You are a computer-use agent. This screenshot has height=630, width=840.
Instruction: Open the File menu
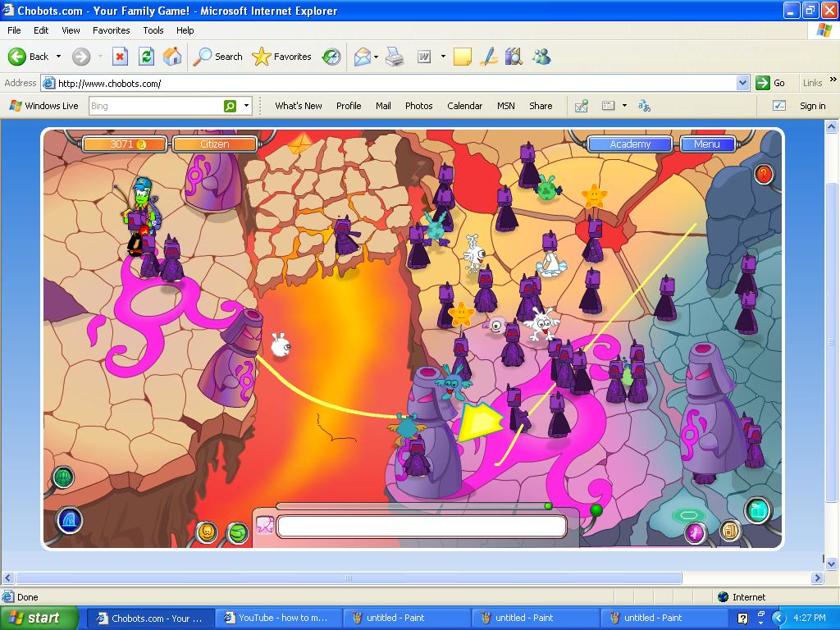14,30
